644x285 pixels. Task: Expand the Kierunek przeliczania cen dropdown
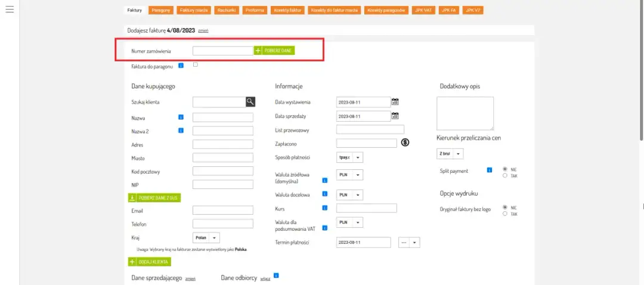tap(450, 154)
